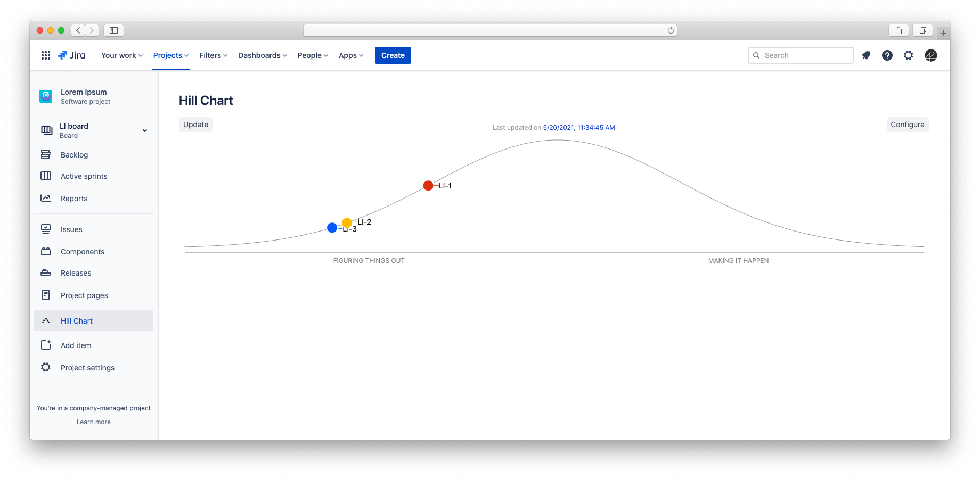Click the Update button
Viewport: 980px width, 479px height.
[x=195, y=125]
